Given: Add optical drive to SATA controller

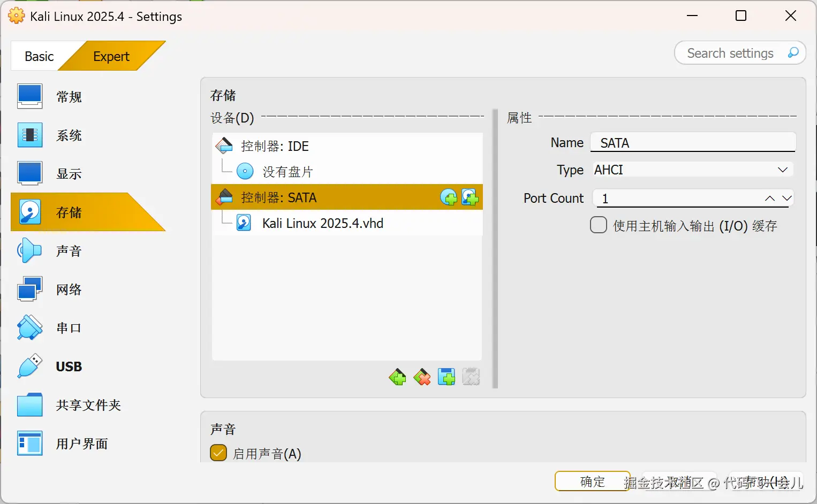Looking at the screenshot, I should 449,197.
